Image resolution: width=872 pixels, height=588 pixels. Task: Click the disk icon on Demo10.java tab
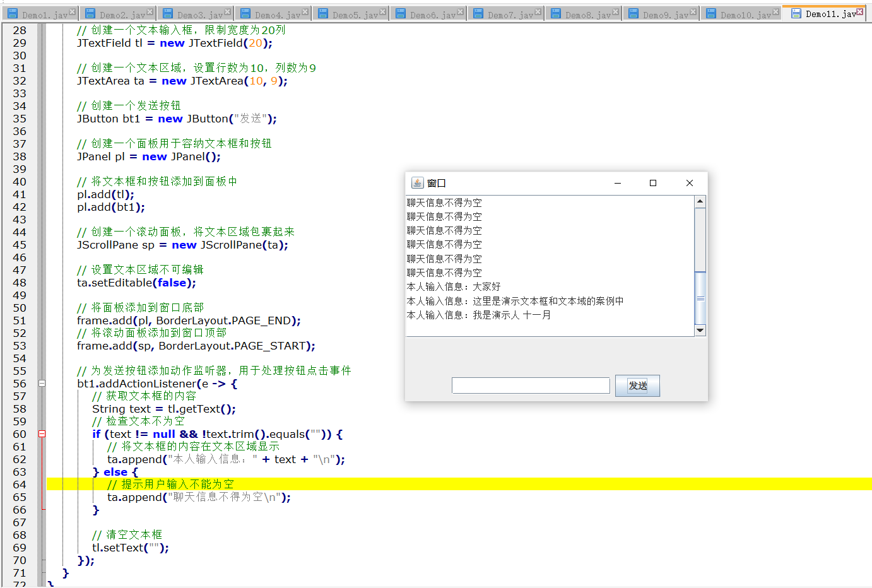pos(711,14)
